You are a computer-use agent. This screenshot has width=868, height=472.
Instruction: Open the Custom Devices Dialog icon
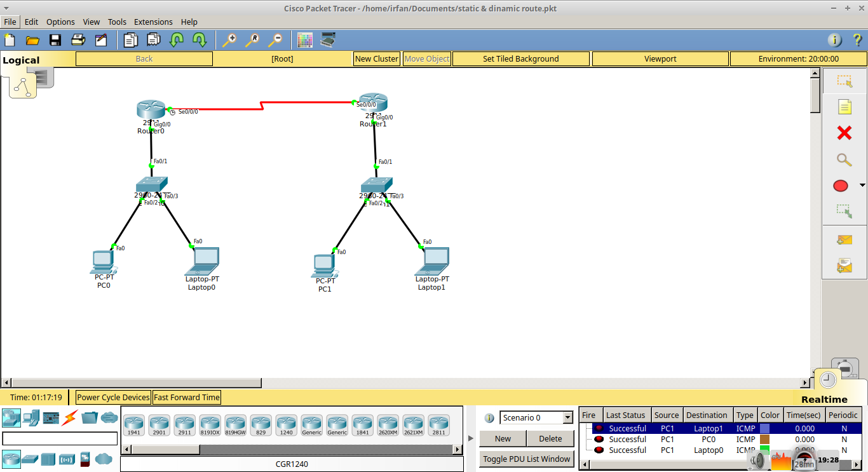point(328,40)
